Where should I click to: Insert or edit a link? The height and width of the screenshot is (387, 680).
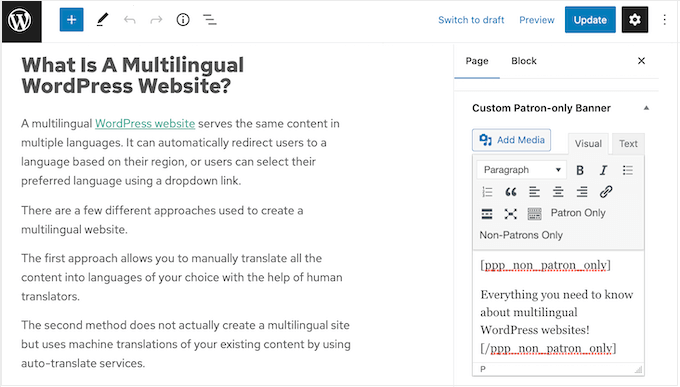(606, 191)
